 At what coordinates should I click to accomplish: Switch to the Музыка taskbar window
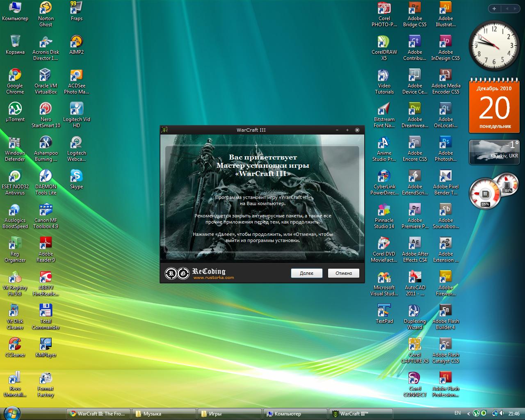[x=163, y=414]
